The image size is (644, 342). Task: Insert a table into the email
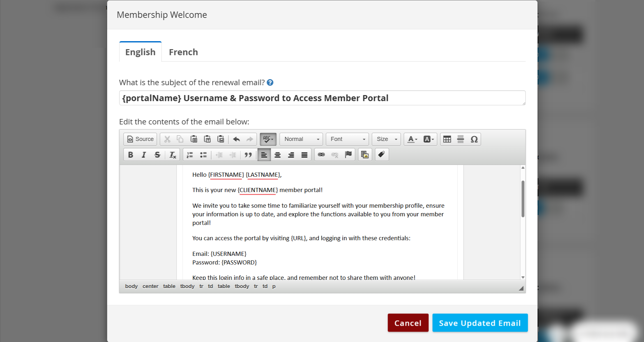click(x=447, y=139)
